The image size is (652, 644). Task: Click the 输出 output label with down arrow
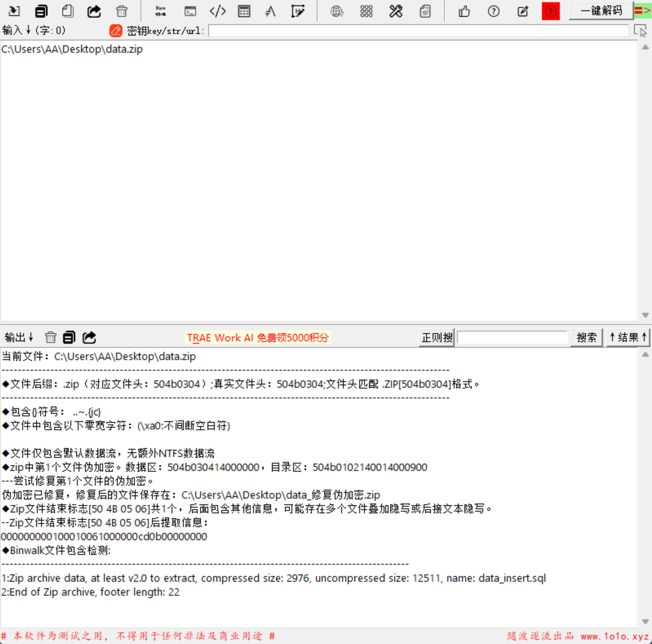click(18, 337)
